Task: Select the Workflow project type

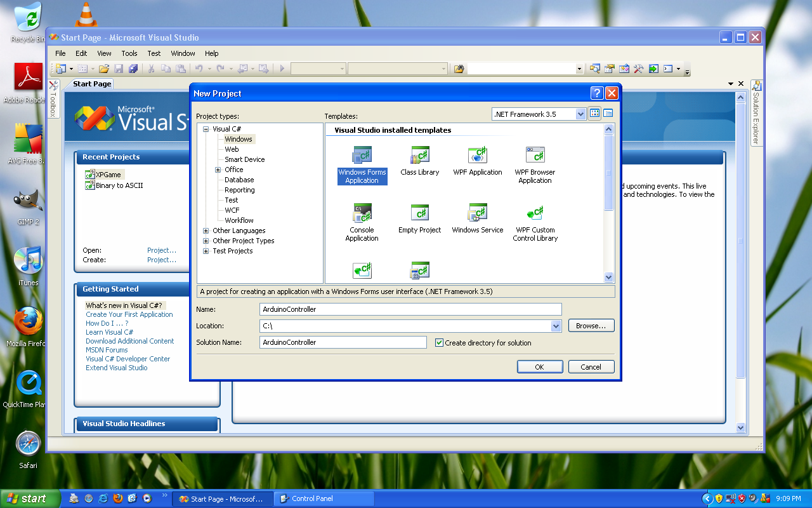Action: click(x=239, y=220)
